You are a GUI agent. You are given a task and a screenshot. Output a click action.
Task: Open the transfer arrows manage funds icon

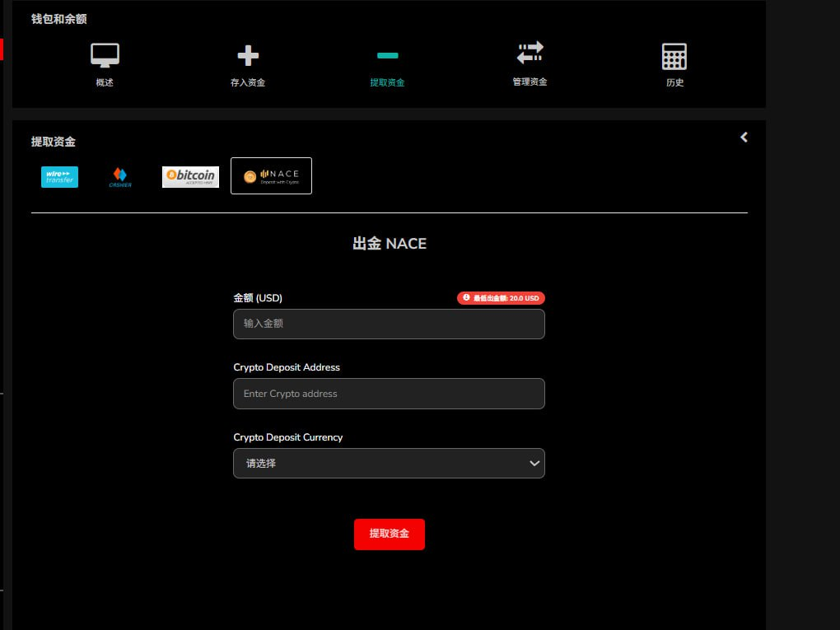pos(530,53)
